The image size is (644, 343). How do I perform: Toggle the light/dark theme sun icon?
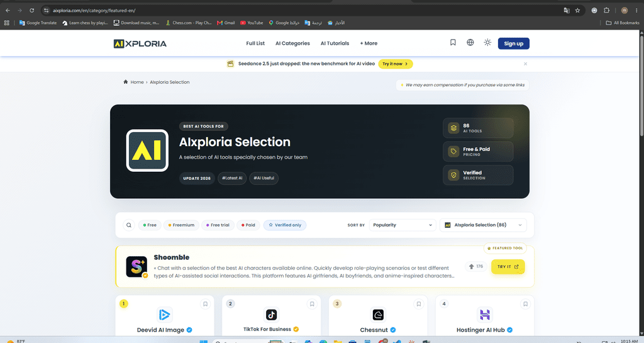[x=487, y=42]
